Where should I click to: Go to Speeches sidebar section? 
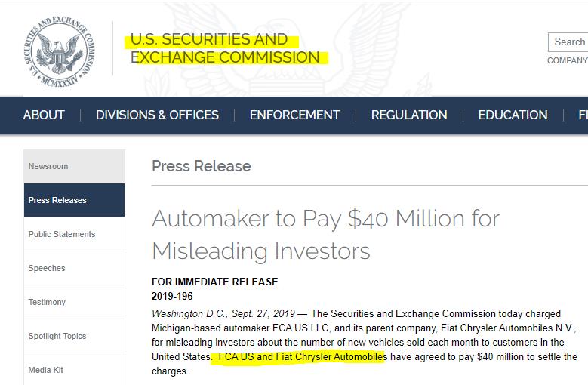coord(74,269)
